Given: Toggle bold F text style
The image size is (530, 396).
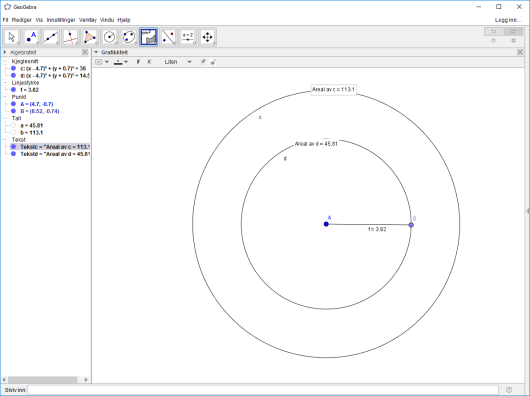Looking at the screenshot, I should click(x=138, y=62).
